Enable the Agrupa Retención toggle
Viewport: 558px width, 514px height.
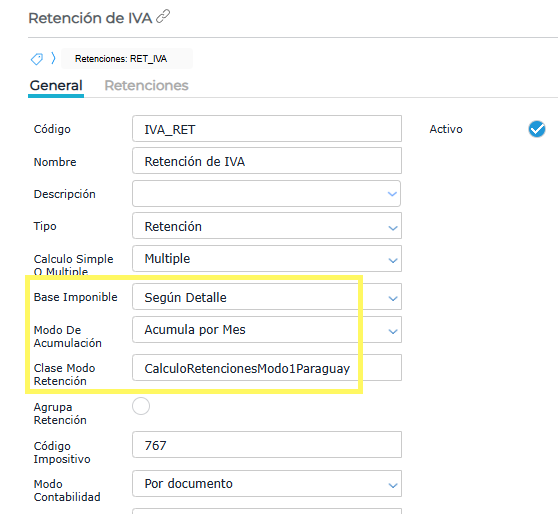click(141, 406)
